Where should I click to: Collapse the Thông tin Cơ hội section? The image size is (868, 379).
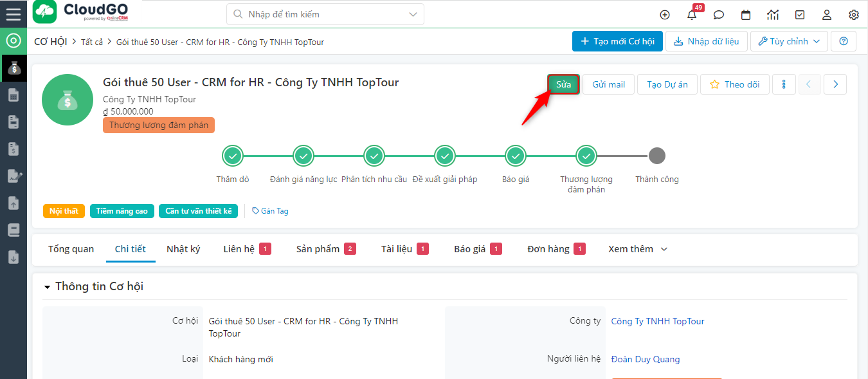[x=47, y=287]
